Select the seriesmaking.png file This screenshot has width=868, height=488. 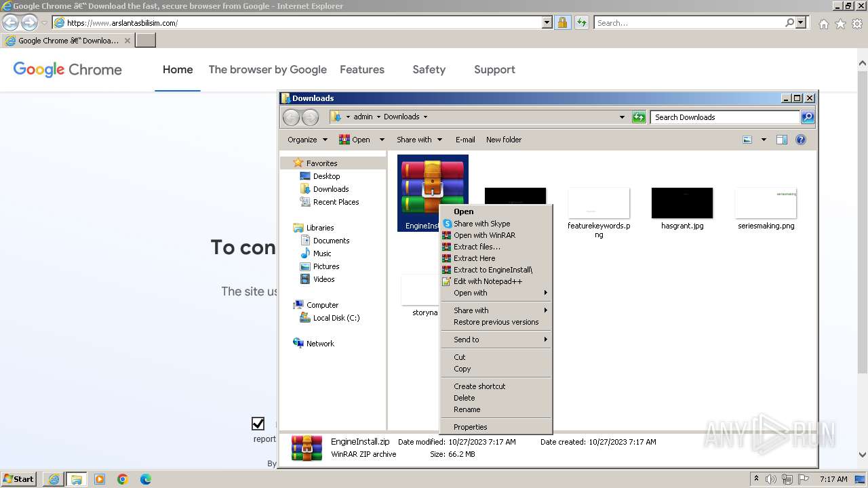pos(766,209)
